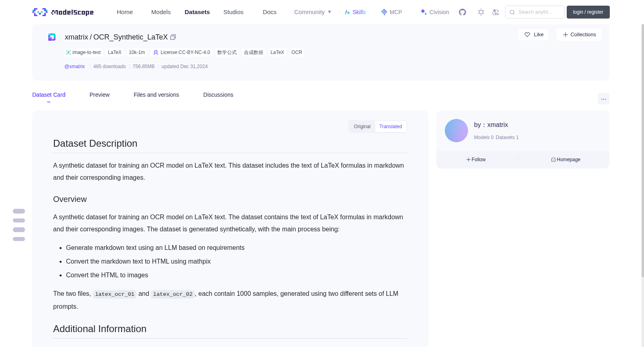
Task: Click the heart Like button
Action: click(533, 35)
